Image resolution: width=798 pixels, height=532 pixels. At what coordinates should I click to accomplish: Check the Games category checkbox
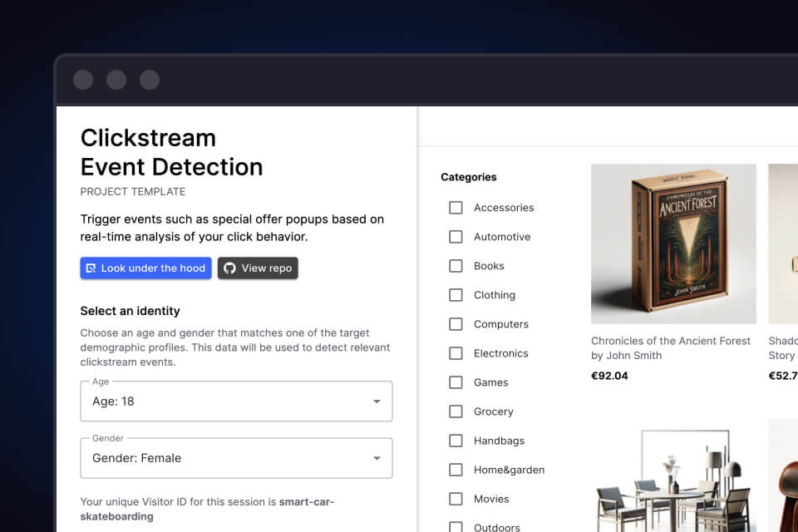tap(456, 382)
